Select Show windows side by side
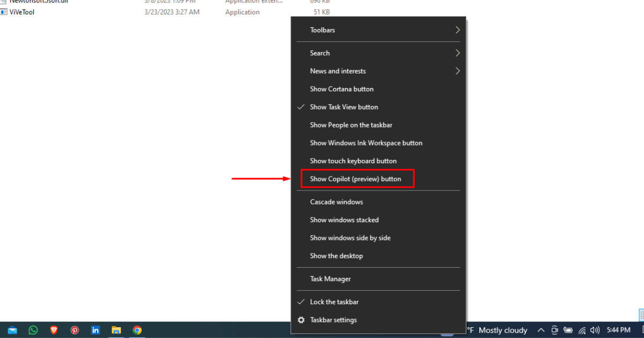Screen dimensions: 644x338 [x=378, y=238]
